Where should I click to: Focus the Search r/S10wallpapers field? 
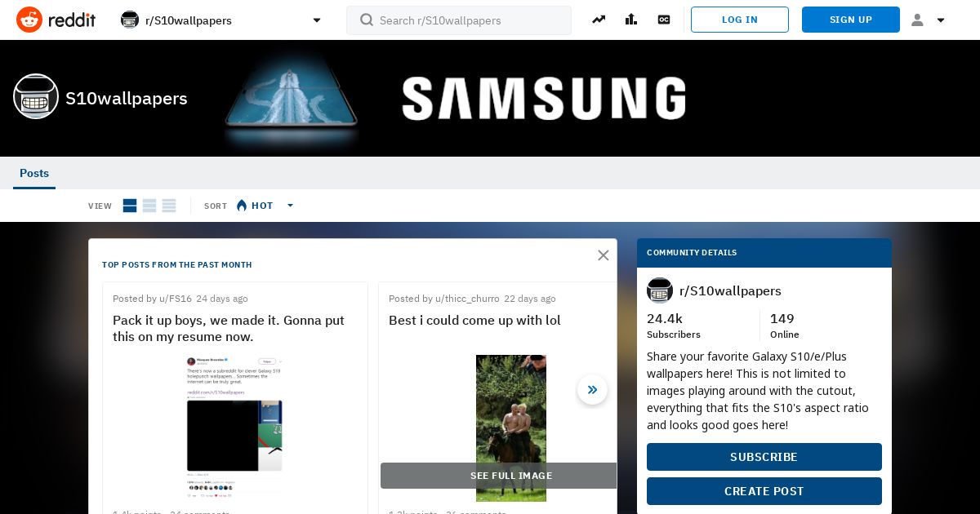pos(459,20)
